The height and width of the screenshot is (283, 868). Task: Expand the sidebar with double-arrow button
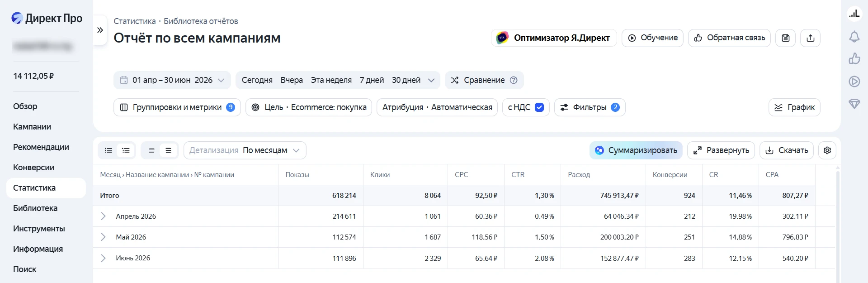pos(100,30)
